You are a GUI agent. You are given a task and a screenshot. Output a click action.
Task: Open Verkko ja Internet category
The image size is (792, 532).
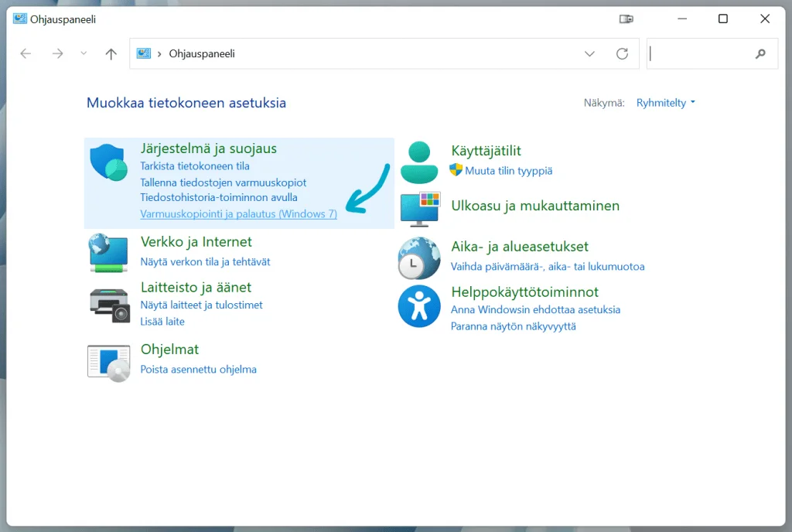[196, 242]
